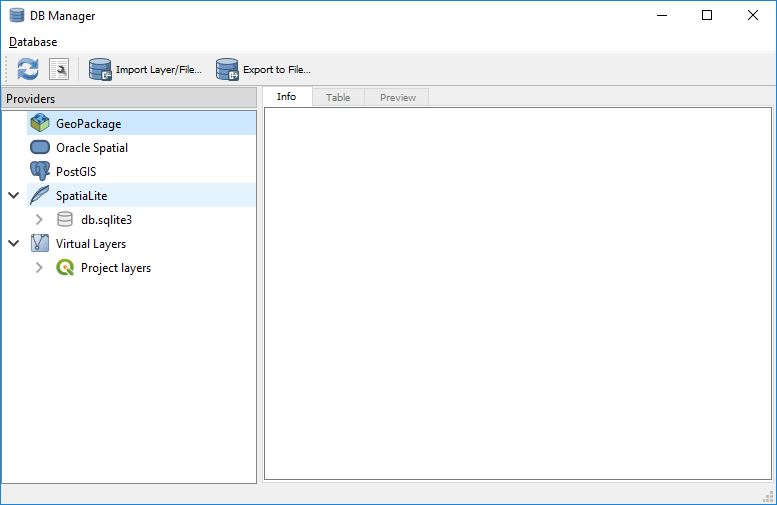The image size is (777, 505).
Task: Click the db.sqlite3 database icon
Action: 65,219
